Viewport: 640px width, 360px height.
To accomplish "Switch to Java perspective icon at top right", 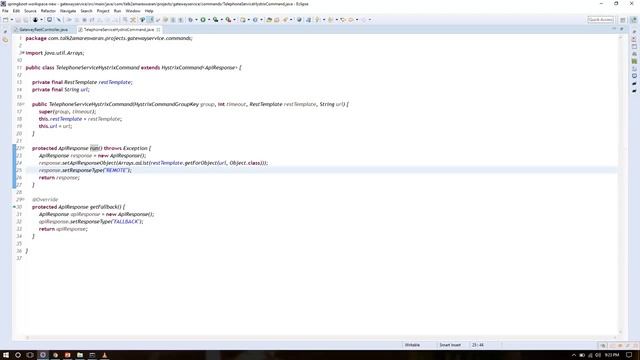I will click(633, 20).
